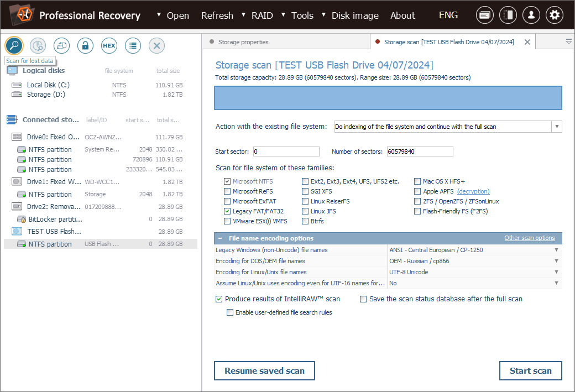This screenshot has width=575, height=392.
Task: Click the side panel layout icon
Action: point(508,15)
